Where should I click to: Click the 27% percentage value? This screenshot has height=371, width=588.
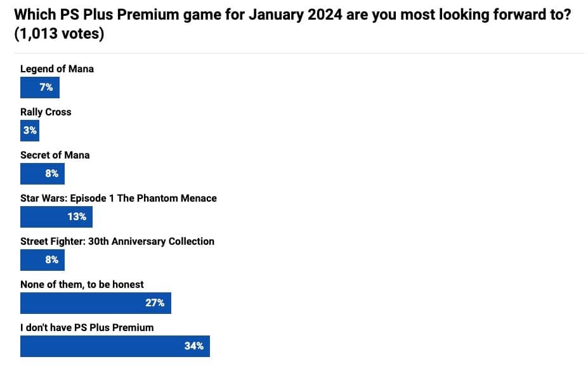tap(155, 303)
